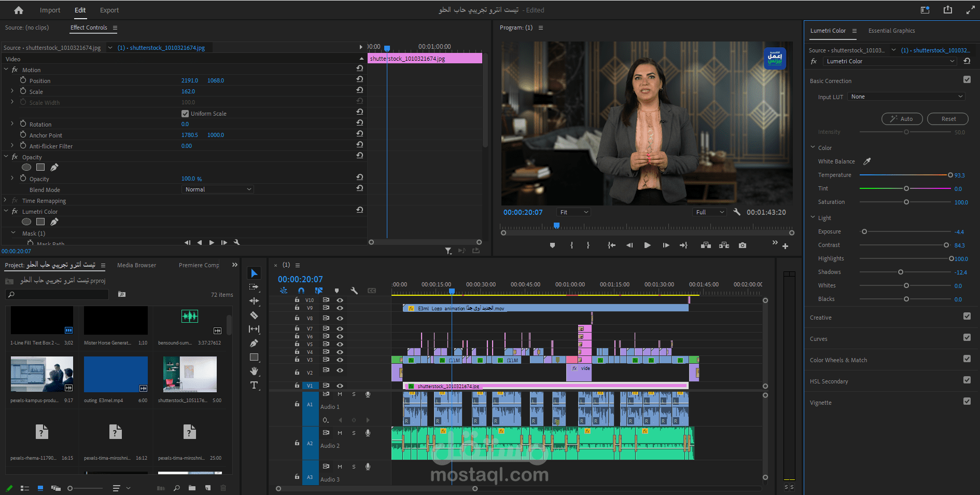
Task: Toggle Snap in Timeline magnet icon
Action: pyautogui.click(x=301, y=291)
